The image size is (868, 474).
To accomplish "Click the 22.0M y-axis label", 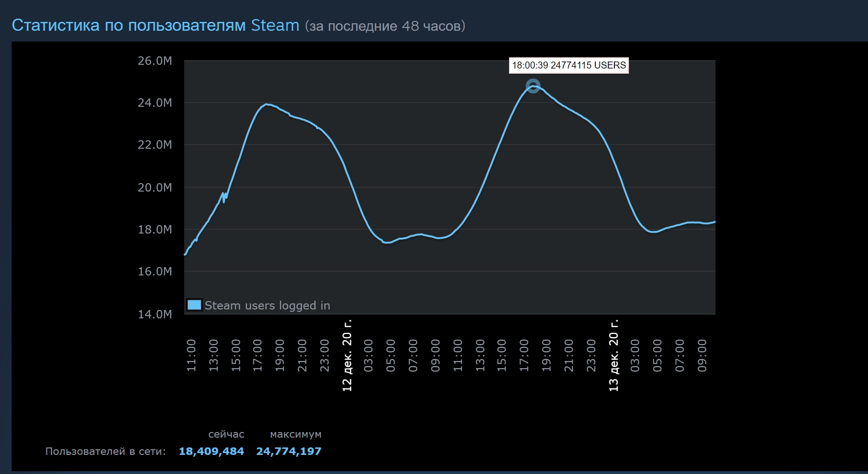I will [x=155, y=145].
